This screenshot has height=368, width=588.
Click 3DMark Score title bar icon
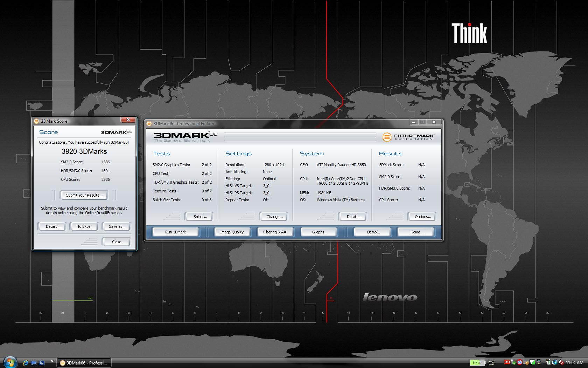tap(36, 121)
